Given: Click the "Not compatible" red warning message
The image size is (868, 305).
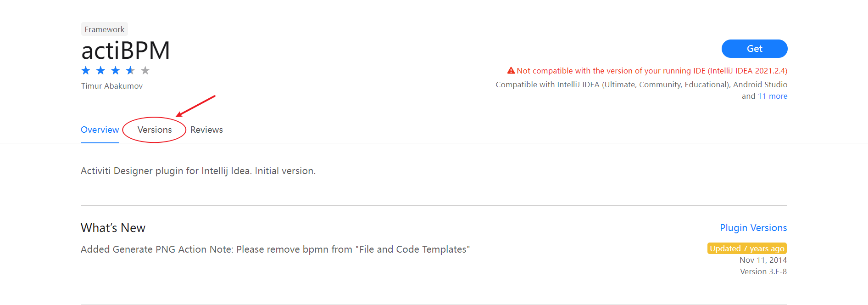Looking at the screenshot, I should click(651, 71).
